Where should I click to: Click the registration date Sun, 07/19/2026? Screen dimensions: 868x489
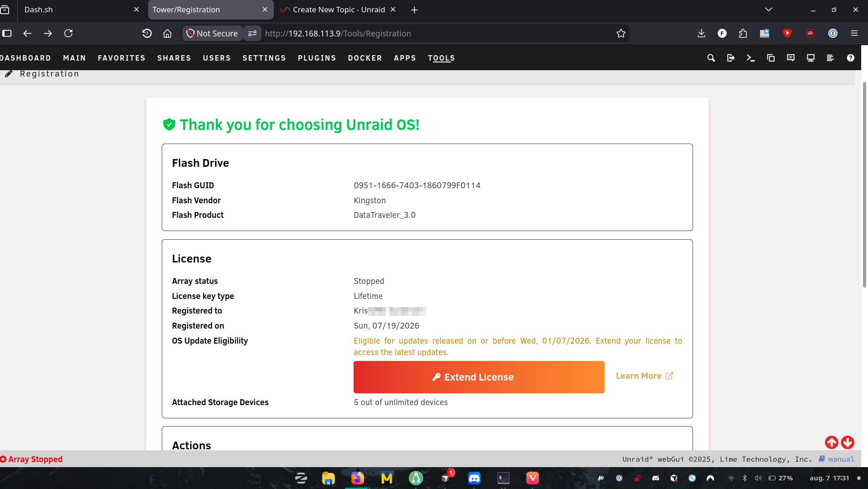pos(386,326)
